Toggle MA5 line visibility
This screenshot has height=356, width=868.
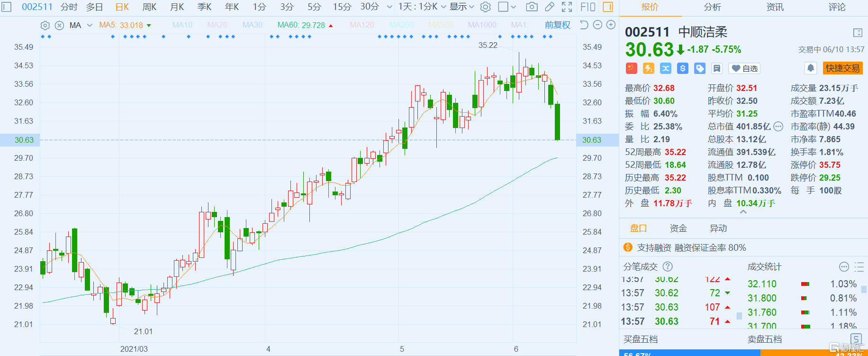[125, 25]
